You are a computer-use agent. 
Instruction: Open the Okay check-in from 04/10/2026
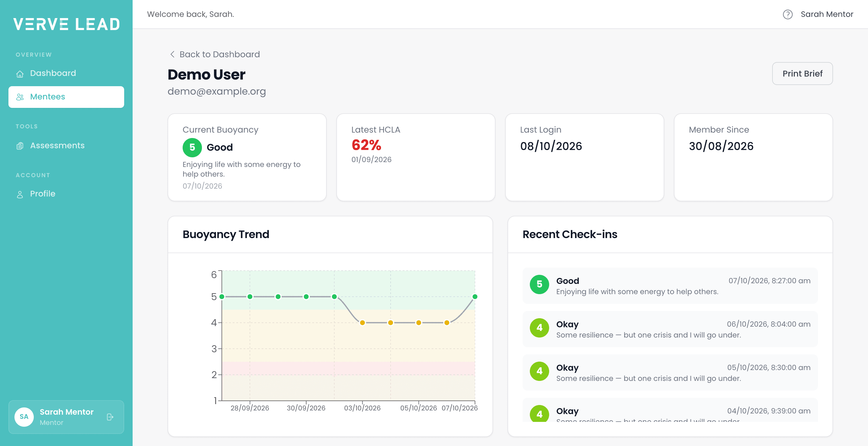coord(670,410)
